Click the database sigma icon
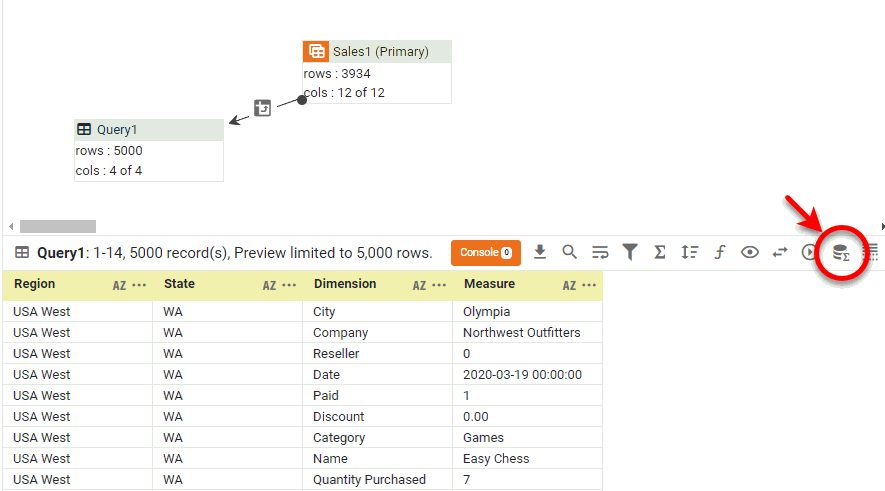The height and width of the screenshot is (491, 885). point(841,253)
